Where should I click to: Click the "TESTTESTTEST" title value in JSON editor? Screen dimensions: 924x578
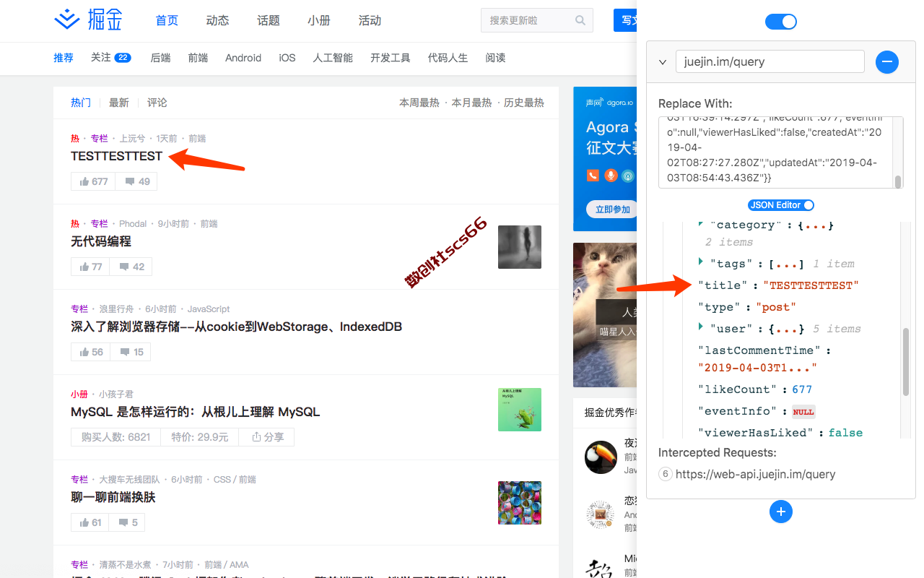pos(811,285)
